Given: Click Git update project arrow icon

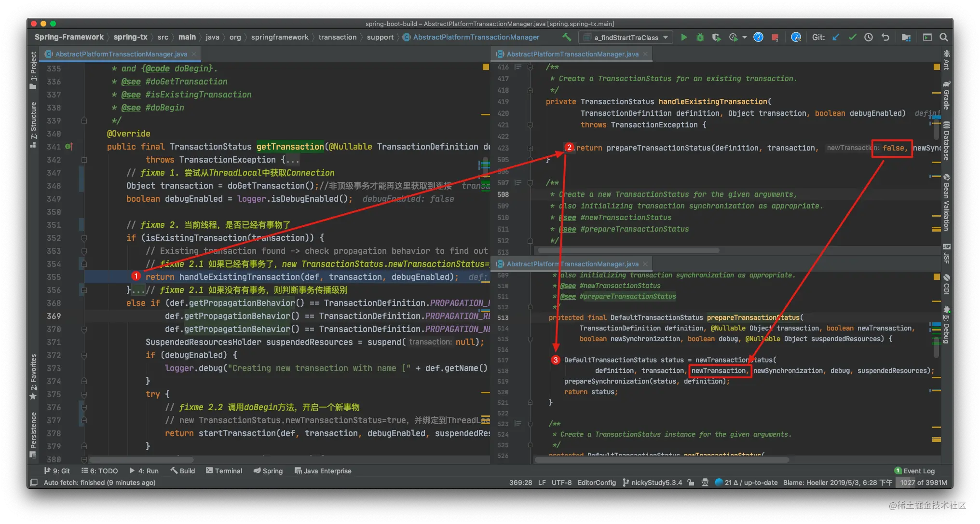Looking at the screenshot, I should (836, 37).
